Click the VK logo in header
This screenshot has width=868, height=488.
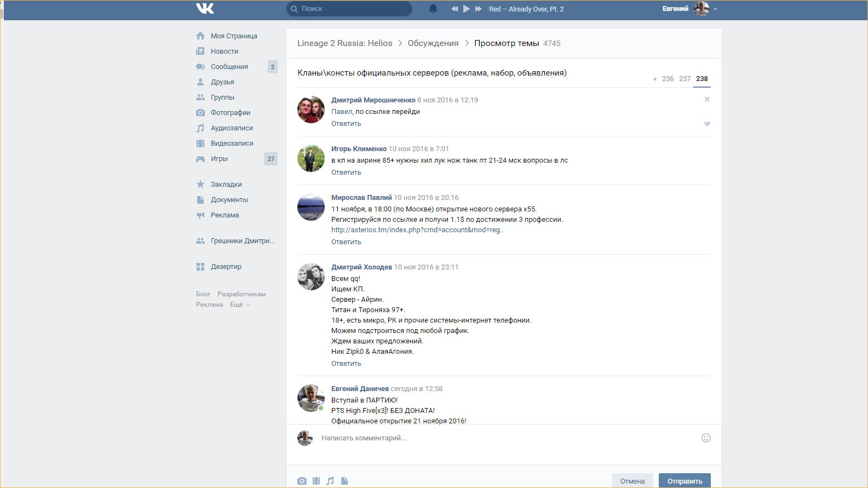205,9
